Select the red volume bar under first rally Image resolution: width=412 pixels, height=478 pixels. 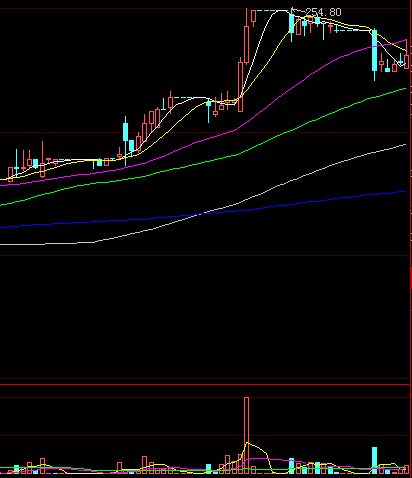pyautogui.click(x=144, y=465)
